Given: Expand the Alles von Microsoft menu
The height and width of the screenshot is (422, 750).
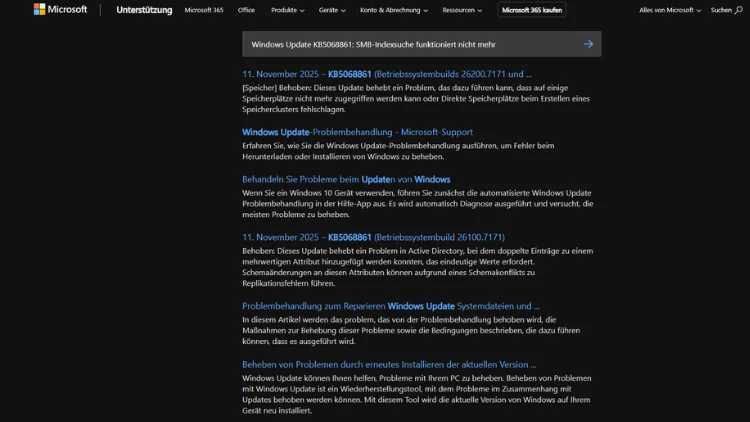Looking at the screenshot, I should coord(670,10).
